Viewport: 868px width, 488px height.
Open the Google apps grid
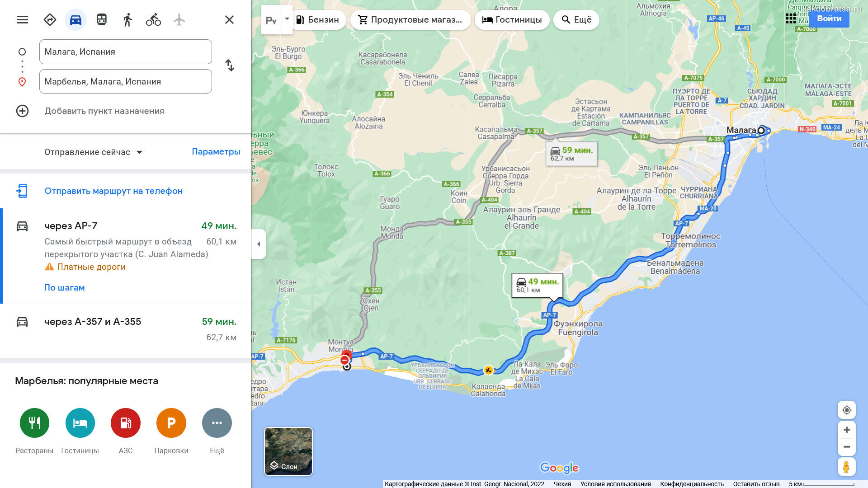tap(791, 19)
